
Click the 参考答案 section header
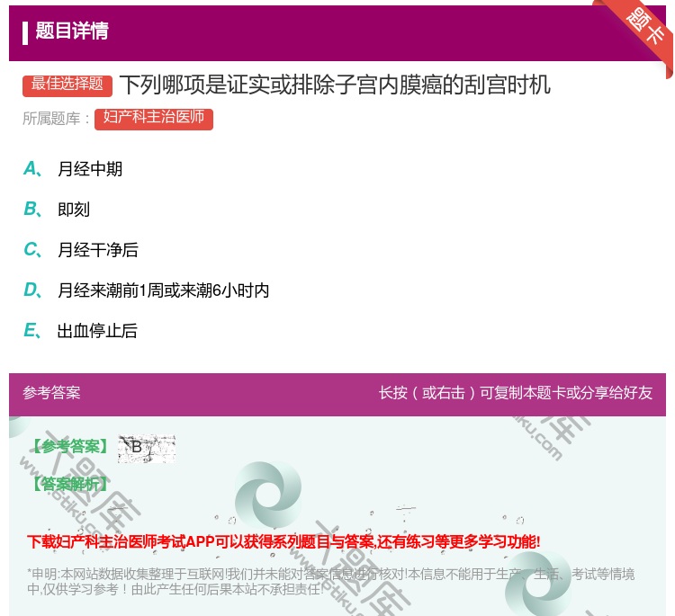tap(51, 392)
